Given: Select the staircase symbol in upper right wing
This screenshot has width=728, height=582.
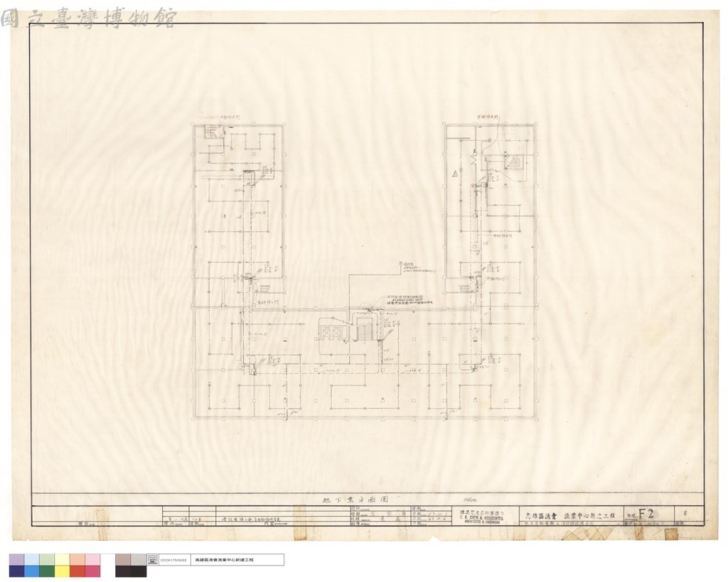Looking at the screenshot, I should [x=515, y=162].
